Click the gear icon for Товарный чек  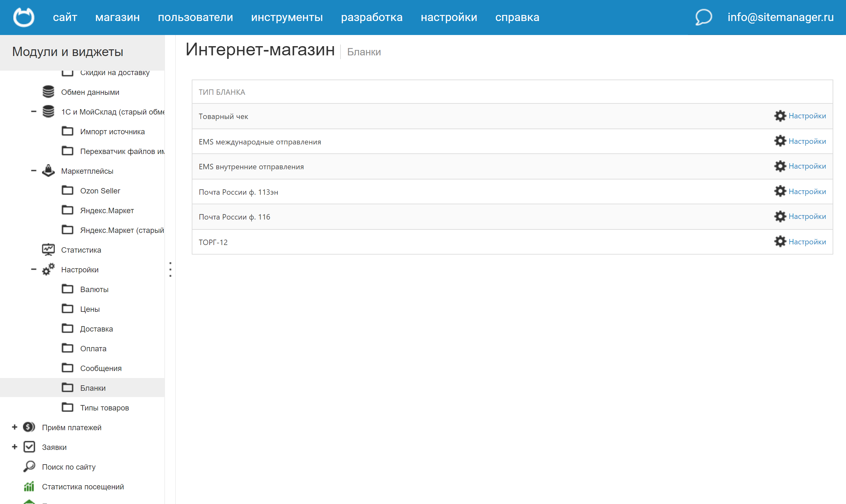(780, 116)
